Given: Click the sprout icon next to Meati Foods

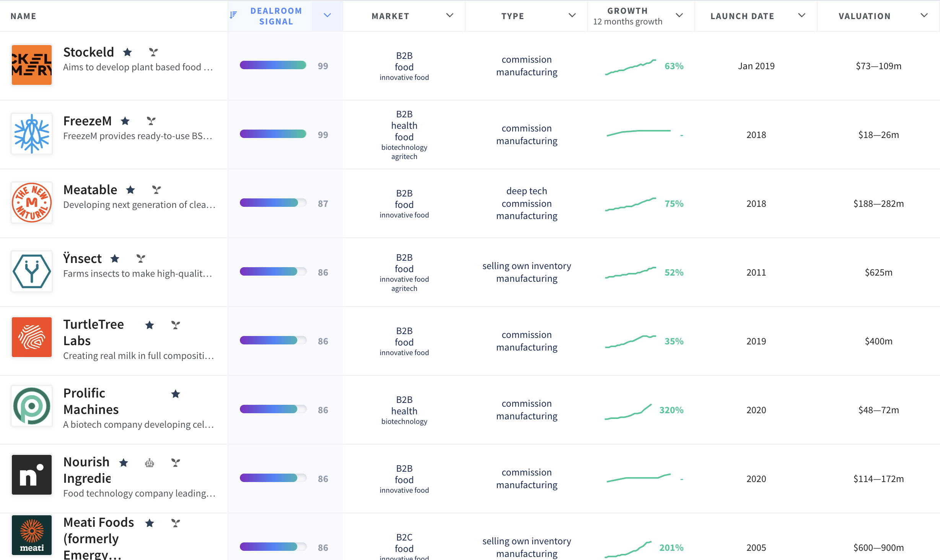Looking at the screenshot, I should 176,523.
